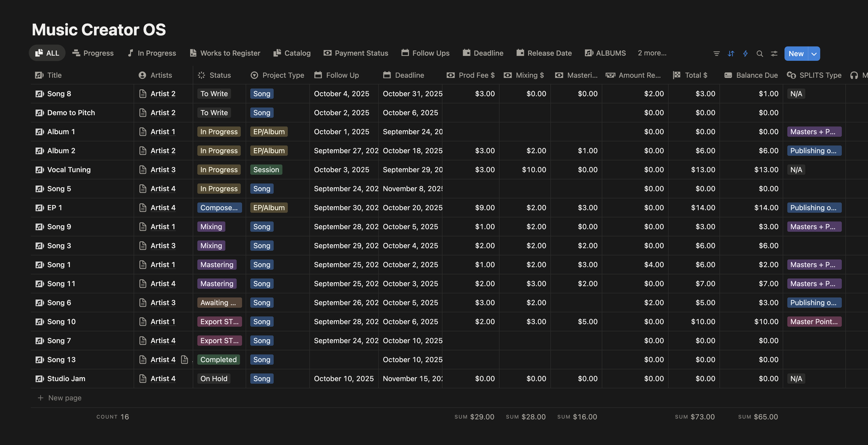Click the filter icon in toolbar
868x445 pixels.
point(716,54)
